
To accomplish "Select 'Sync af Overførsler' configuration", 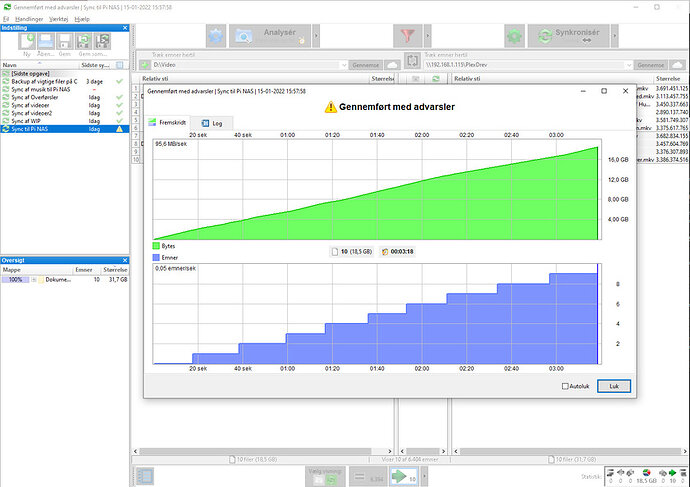I will (65, 97).
